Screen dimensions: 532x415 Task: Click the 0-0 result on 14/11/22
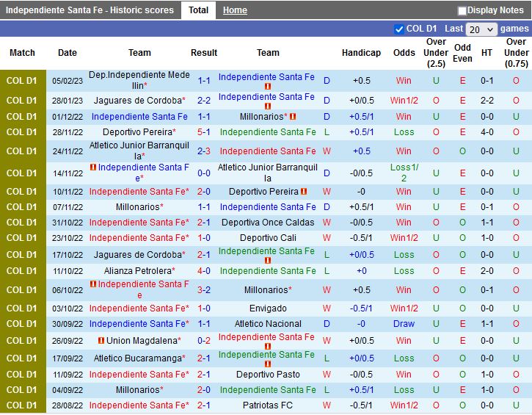point(204,173)
